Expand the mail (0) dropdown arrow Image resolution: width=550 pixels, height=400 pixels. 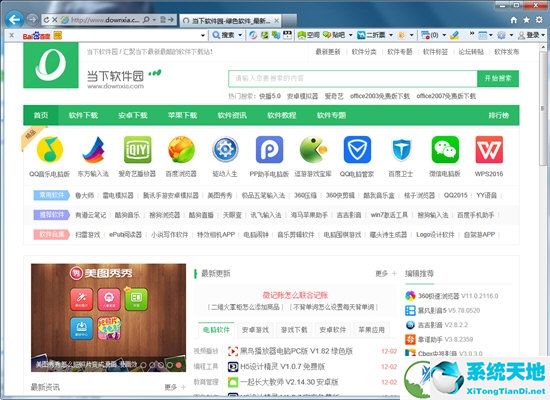pyautogui.click(x=444, y=35)
